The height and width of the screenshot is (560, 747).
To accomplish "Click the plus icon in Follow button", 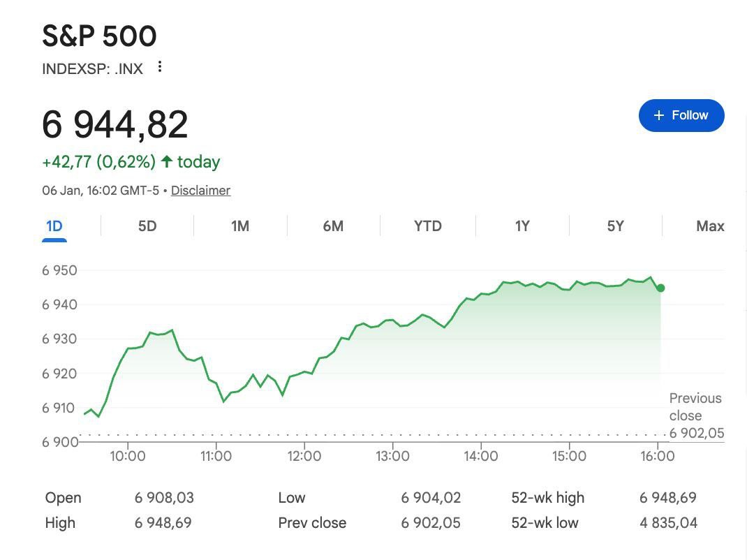I will 659,116.
